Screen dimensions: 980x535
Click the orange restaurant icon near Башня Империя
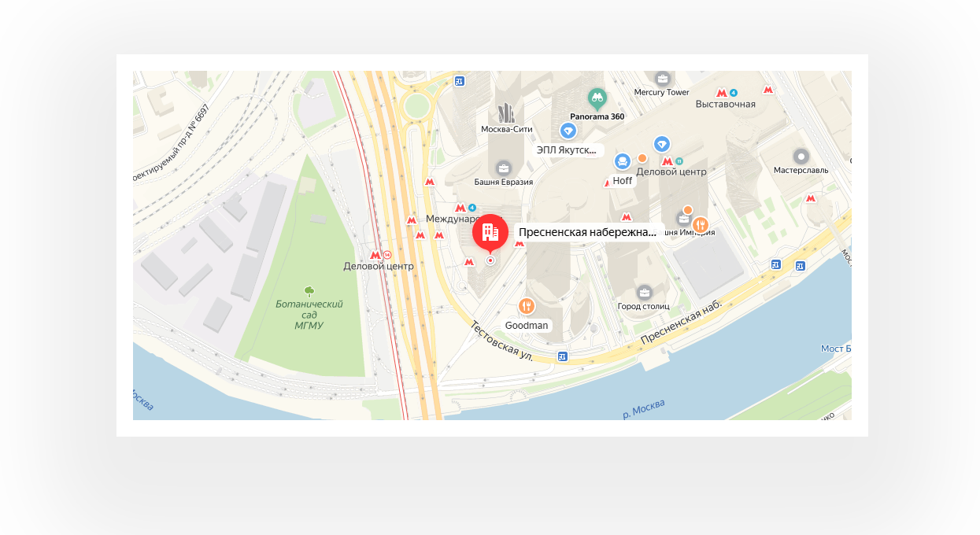pyautogui.click(x=700, y=225)
